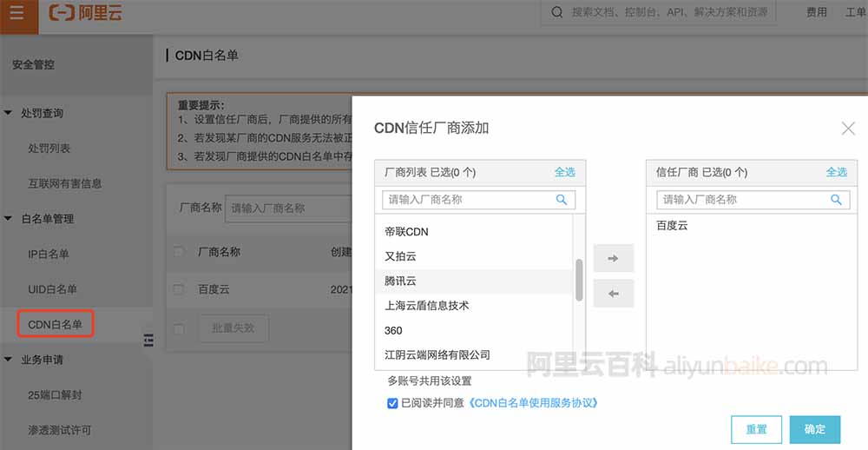This screenshot has width=868, height=450.
Task: Click the 信任厂商 search input
Action: 753,200
